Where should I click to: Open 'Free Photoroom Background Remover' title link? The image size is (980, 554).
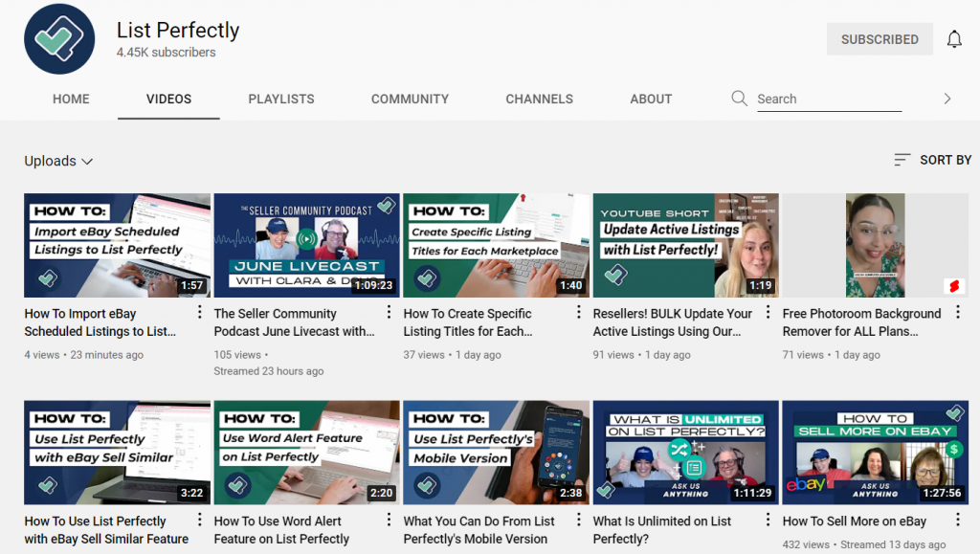pos(861,322)
